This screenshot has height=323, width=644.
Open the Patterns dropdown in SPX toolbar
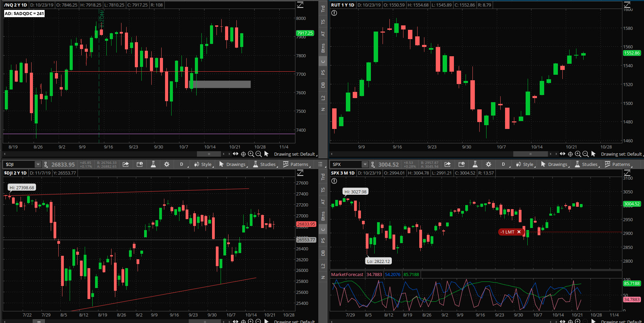618,164
